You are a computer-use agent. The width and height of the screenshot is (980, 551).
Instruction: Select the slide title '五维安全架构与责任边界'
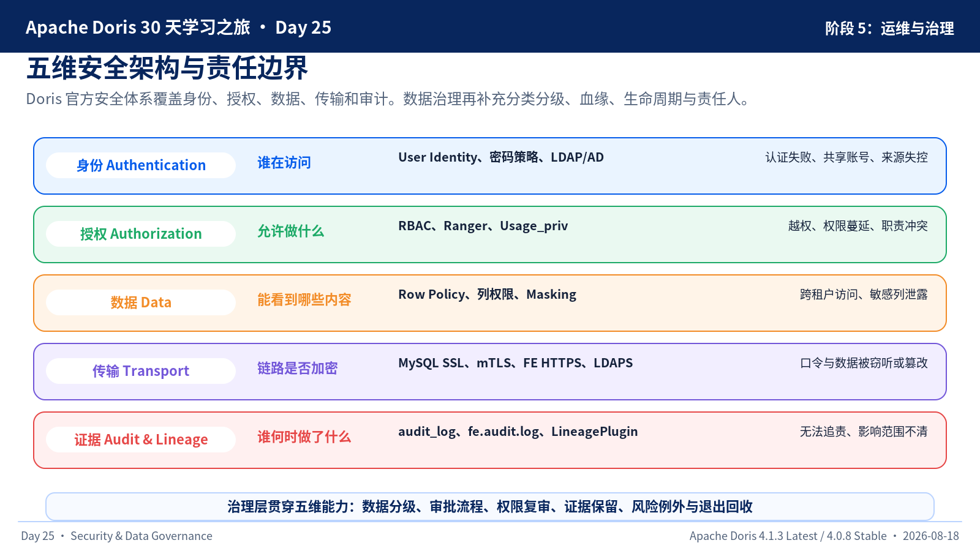click(x=167, y=68)
